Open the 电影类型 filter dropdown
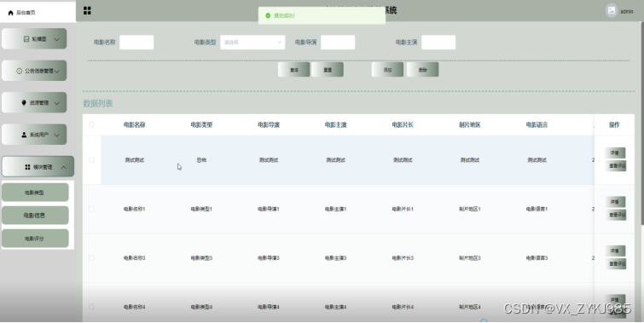The height and width of the screenshot is (323, 644). click(x=252, y=43)
